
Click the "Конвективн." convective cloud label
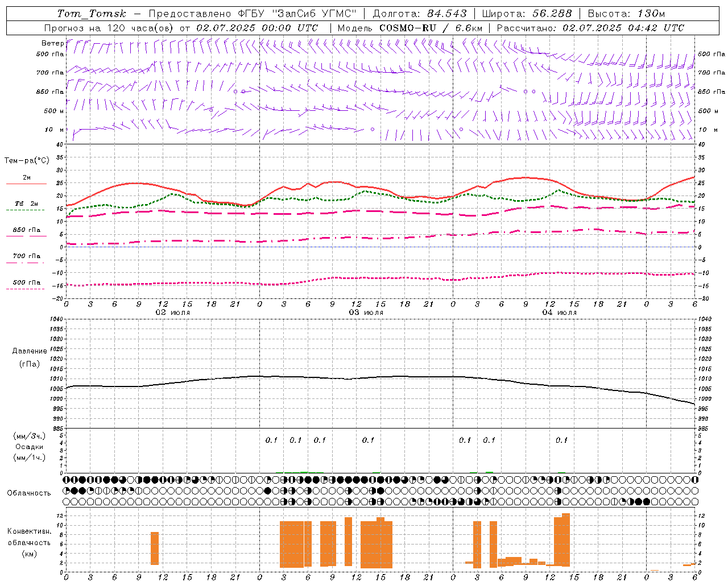(30, 531)
